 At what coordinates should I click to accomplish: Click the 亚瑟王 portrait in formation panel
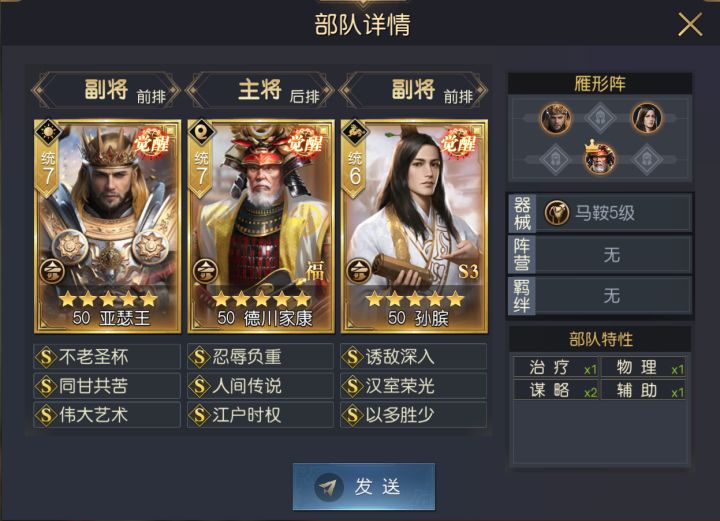(556, 118)
